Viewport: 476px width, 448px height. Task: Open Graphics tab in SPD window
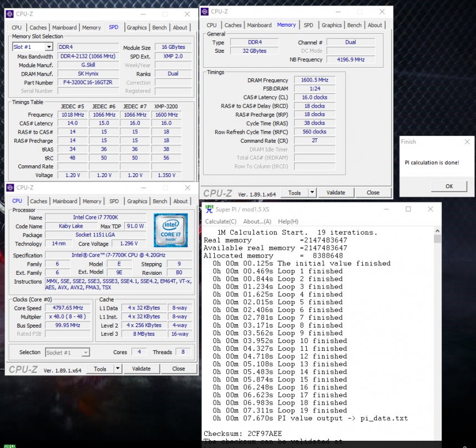tap(136, 28)
